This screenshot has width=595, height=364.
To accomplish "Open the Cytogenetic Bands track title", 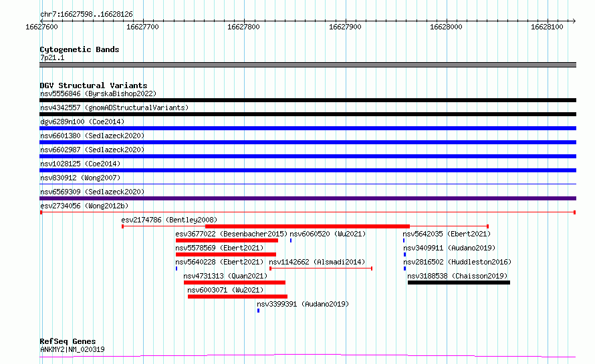I will click(x=80, y=49).
